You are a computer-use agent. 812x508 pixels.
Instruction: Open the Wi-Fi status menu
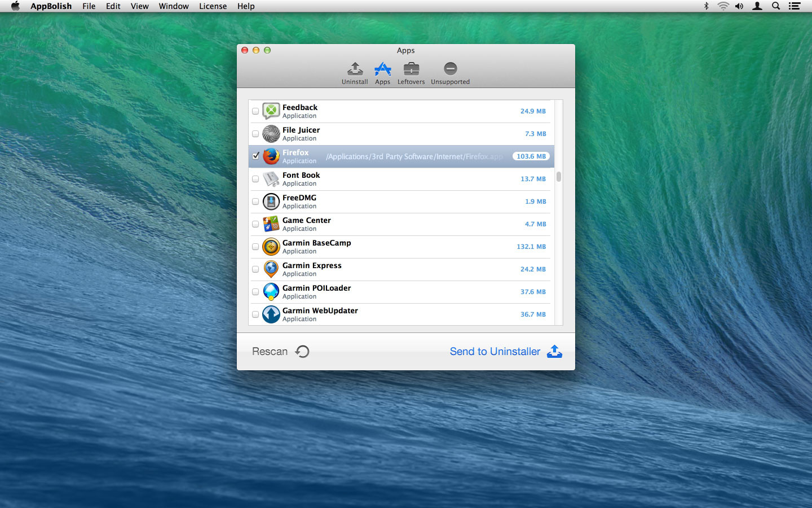coord(723,6)
